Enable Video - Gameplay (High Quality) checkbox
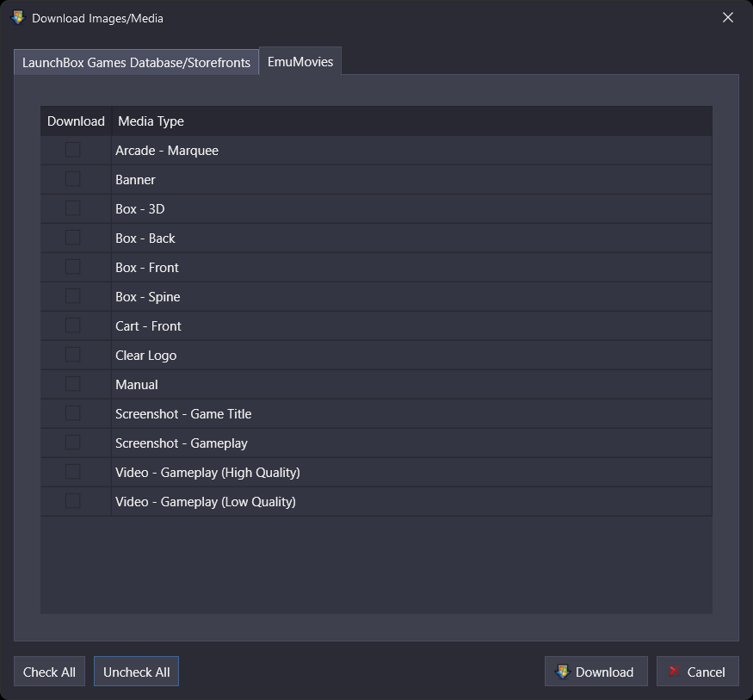Viewport: 753px width, 700px height. tap(72, 473)
